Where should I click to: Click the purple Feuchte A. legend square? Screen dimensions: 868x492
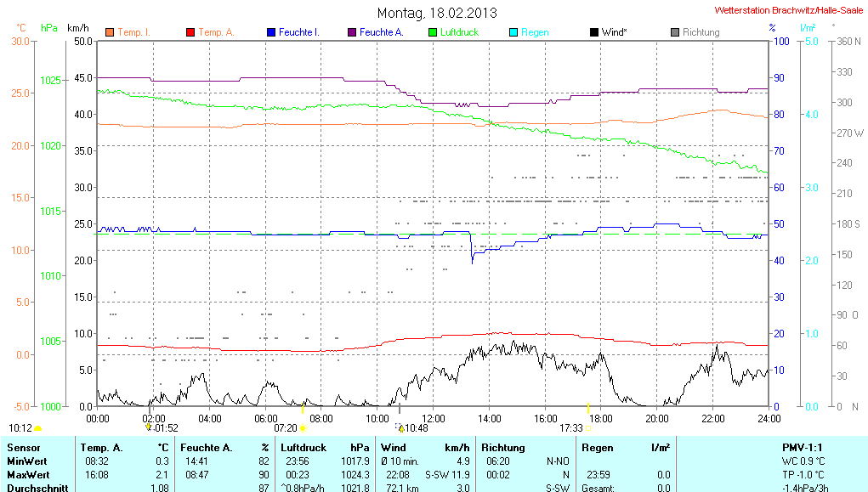pos(352,32)
